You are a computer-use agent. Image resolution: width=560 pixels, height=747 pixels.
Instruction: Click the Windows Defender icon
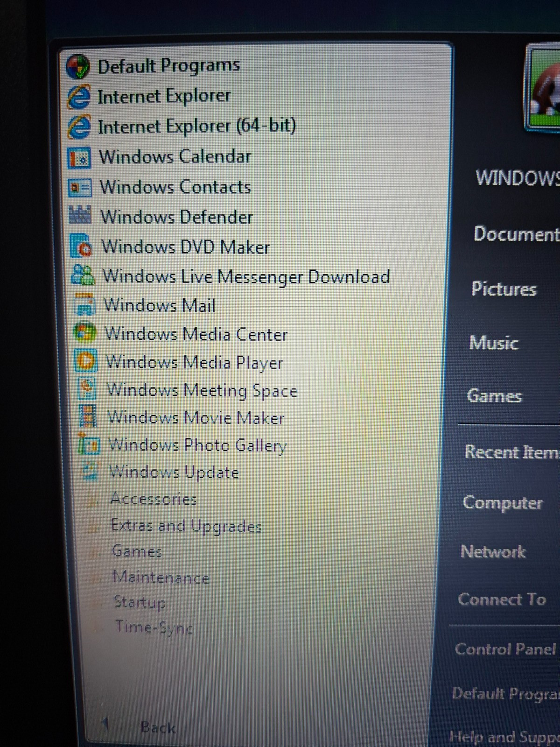[x=80, y=216]
